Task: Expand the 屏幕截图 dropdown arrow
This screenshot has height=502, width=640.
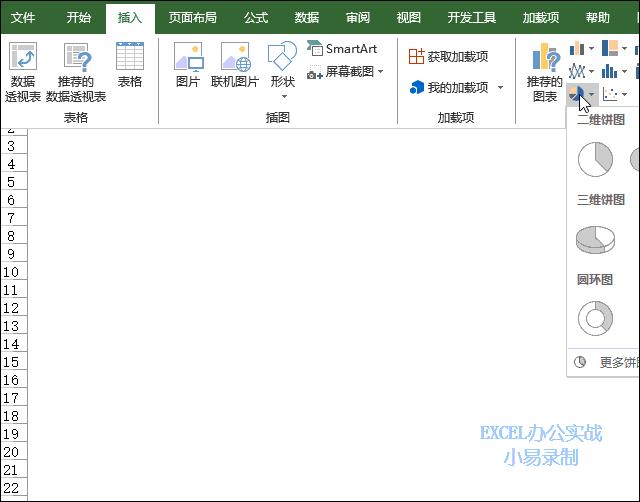Action: click(x=380, y=72)
